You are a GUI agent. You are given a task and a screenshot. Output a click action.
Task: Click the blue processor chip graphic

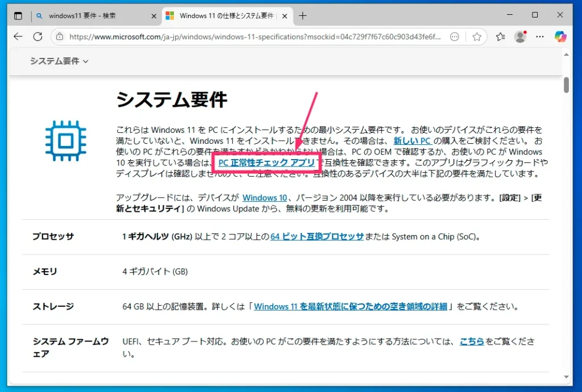pos(66,141)
